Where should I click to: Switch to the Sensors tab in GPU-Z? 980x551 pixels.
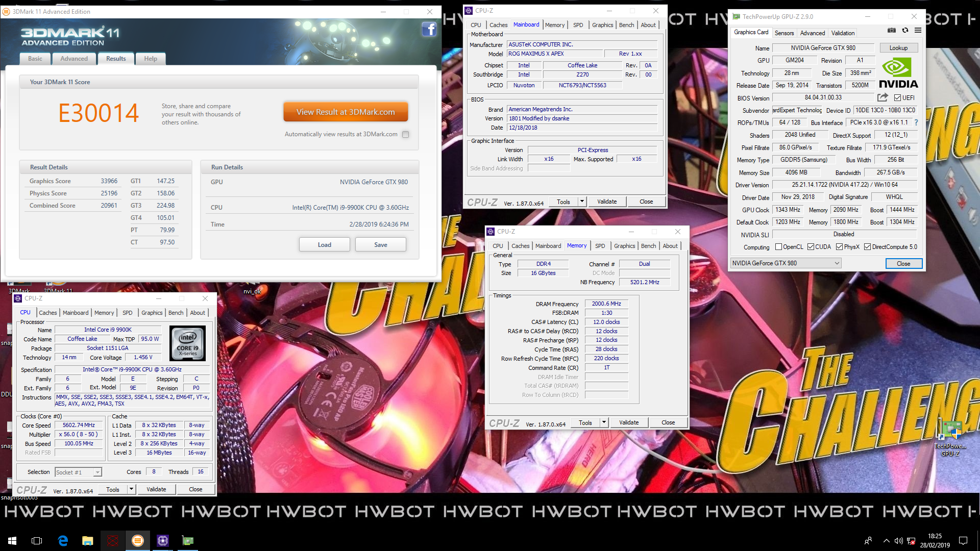784,33
